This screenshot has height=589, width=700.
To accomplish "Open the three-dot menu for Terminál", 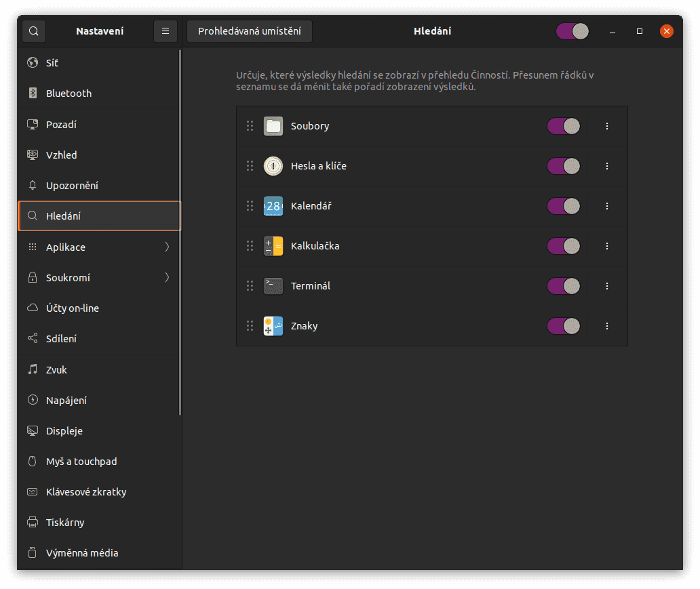I will (x=606, y=286).
